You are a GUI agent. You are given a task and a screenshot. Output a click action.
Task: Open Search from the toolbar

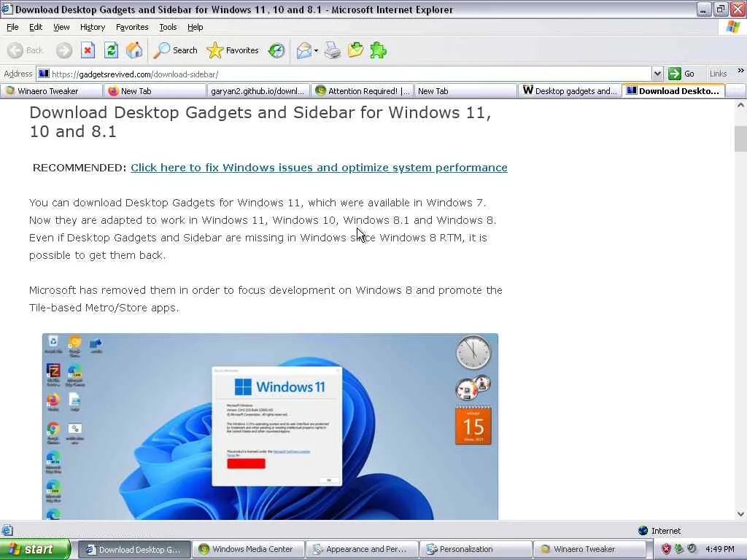coord(175,50)
